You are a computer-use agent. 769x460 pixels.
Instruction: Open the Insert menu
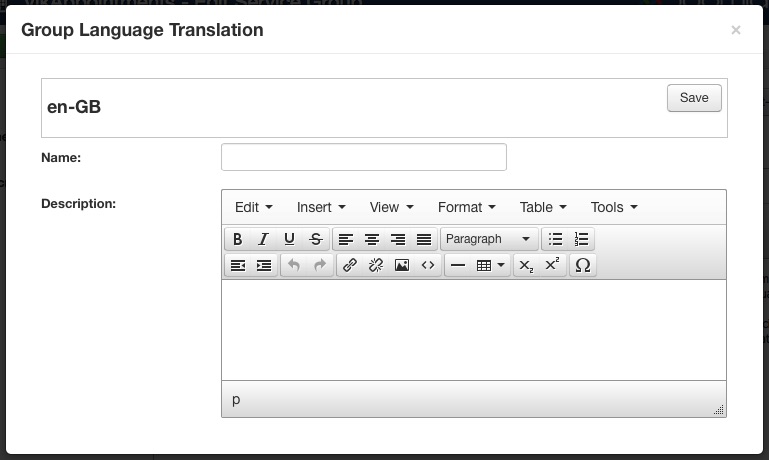pyautogui.click(x=321, y=207)
